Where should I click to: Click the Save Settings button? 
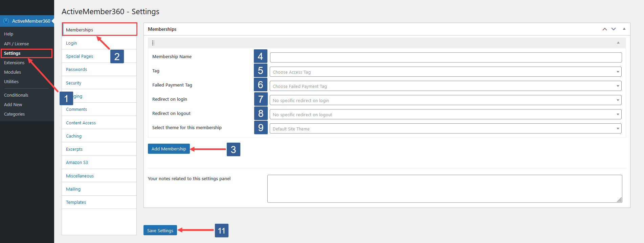160,230
